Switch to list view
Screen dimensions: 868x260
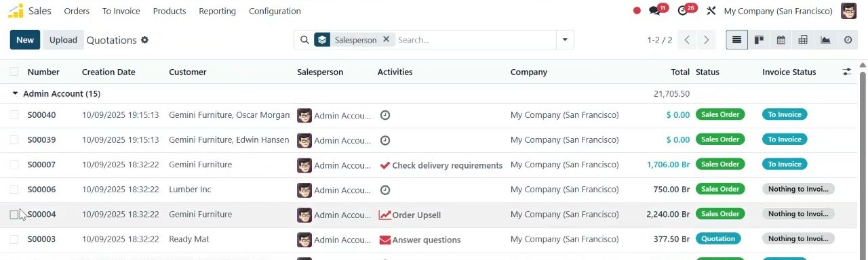(x=736, y=40)
